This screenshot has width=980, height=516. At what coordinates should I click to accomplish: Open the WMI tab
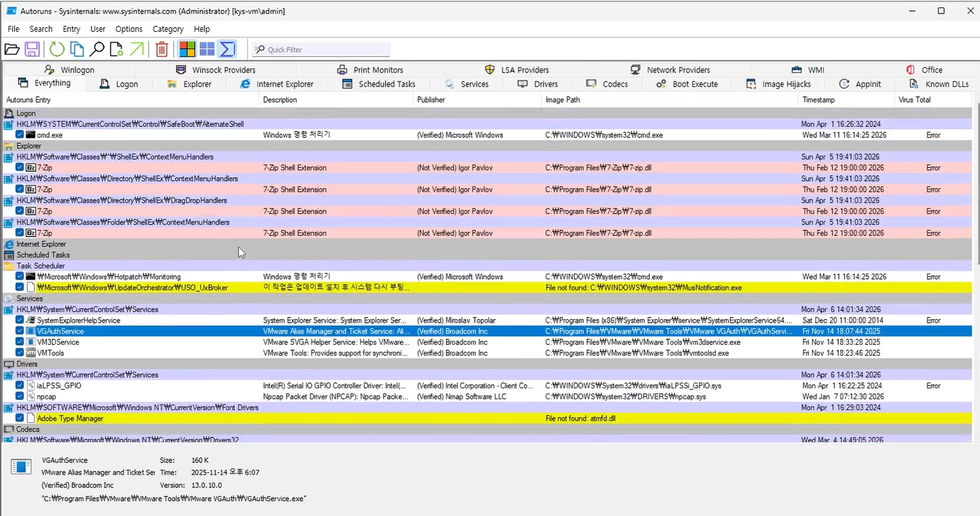[807, 70]
